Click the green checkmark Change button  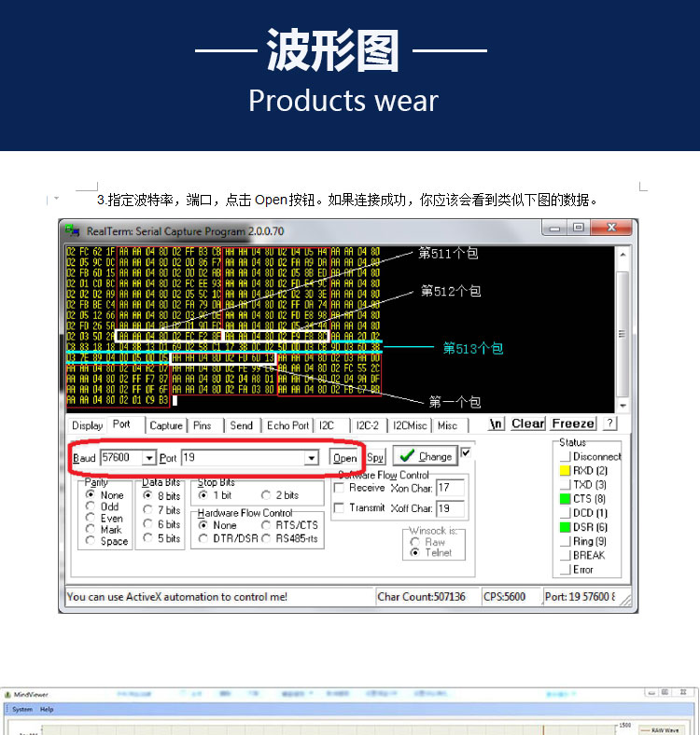(x=425, y=456)
